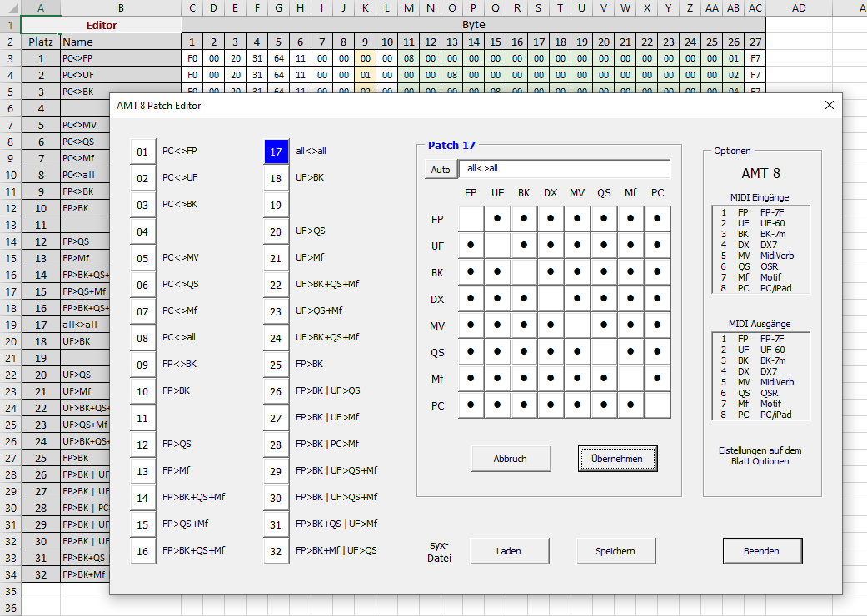Save syx file with Speichern
The height and width of the screenshot is (616, 867).
tap(615, 551)
